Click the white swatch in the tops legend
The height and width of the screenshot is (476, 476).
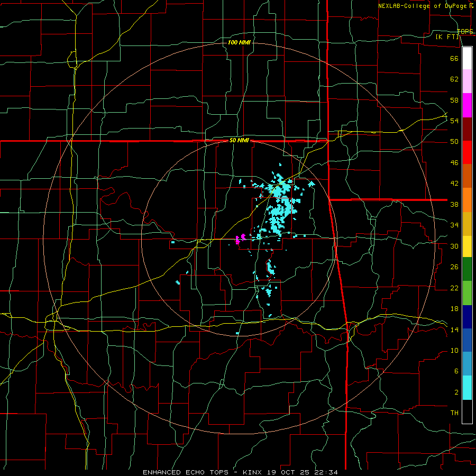click(467, 58)
